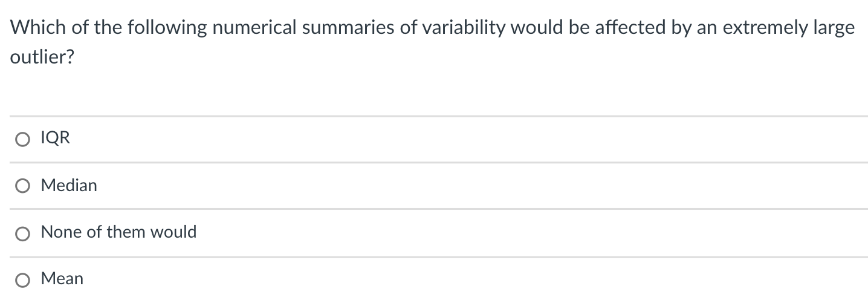
Task: Click the 'Mean' answer label text
Action: click(x=62, y=278)
